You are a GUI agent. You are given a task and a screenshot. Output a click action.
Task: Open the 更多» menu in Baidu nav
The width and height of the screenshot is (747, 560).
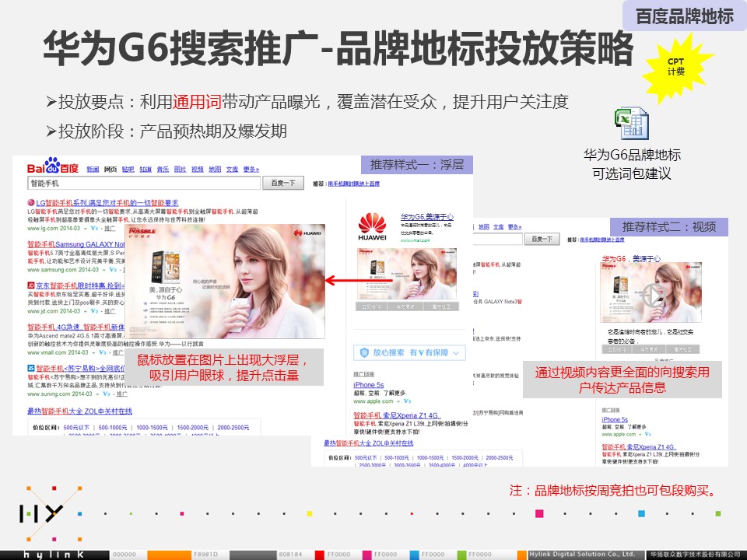click(x=251, y=169)
